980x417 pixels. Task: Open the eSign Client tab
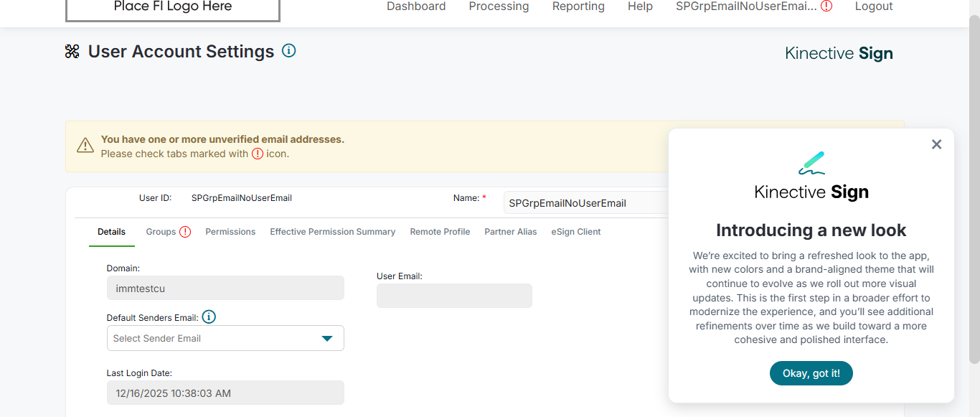tap(576, 232)
